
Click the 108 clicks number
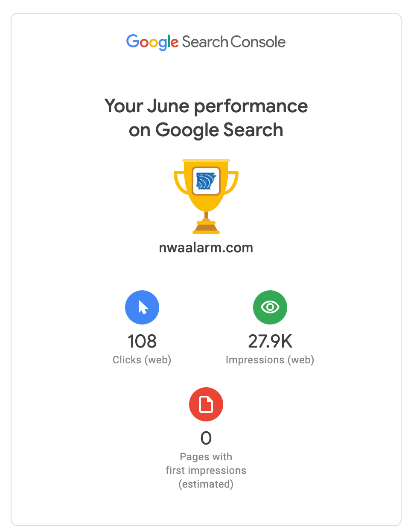point(142,341)
